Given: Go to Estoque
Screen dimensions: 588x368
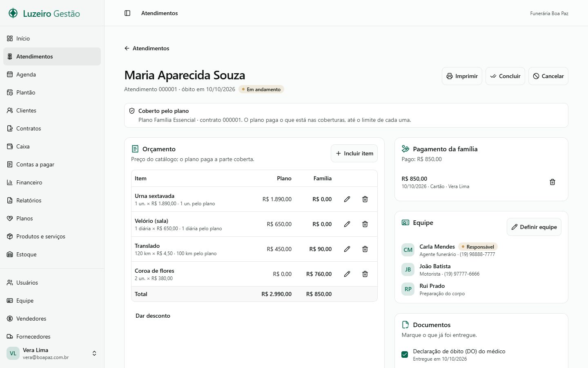Looking at the screenshot, I should [x=52, y=254].
